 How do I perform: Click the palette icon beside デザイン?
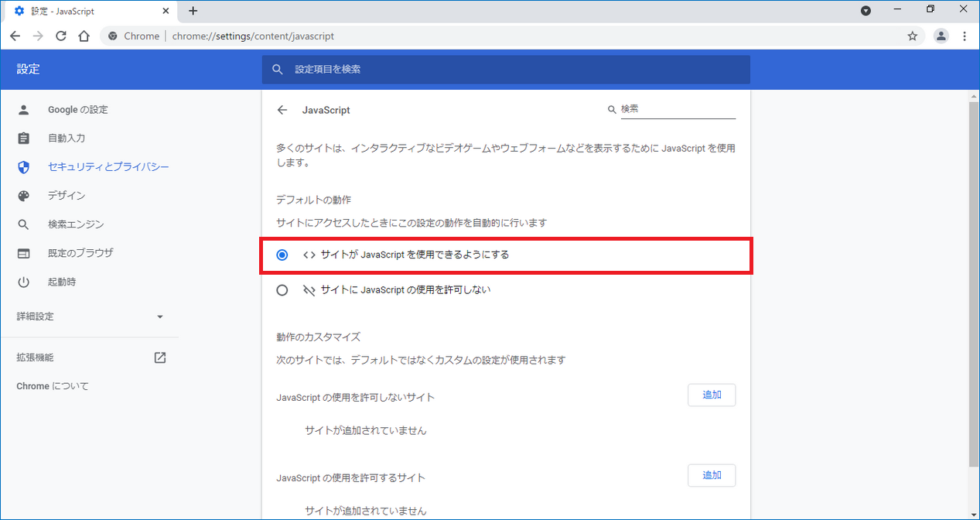23,196
